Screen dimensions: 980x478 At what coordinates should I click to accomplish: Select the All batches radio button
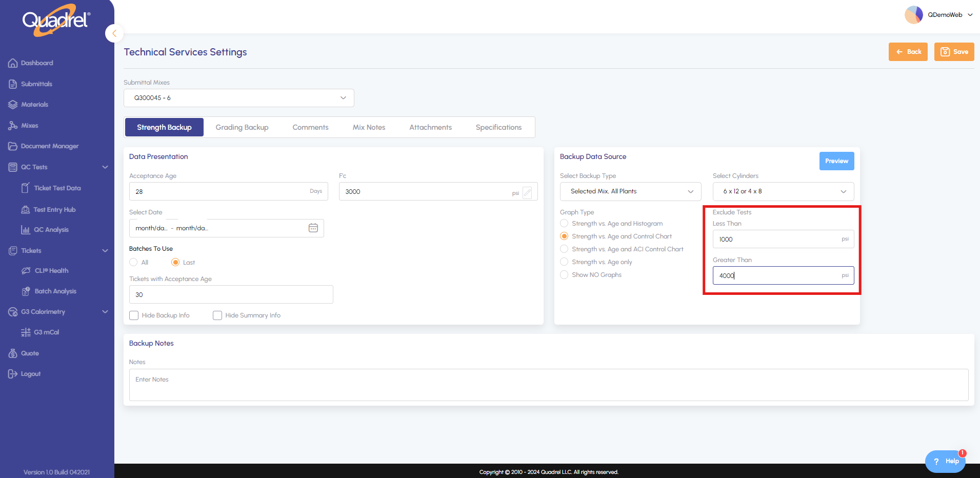133,263
